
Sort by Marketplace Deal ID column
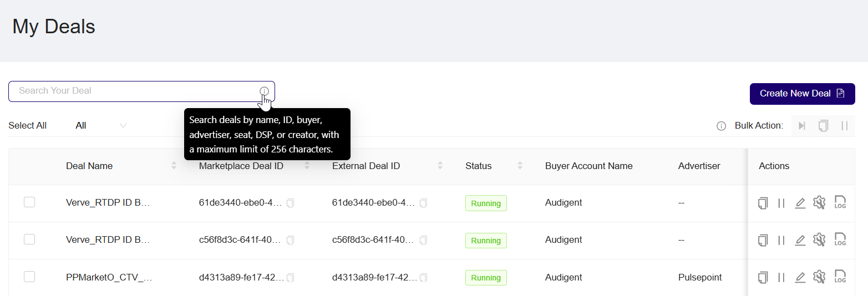pyautogui.click(x=307, y=166)
